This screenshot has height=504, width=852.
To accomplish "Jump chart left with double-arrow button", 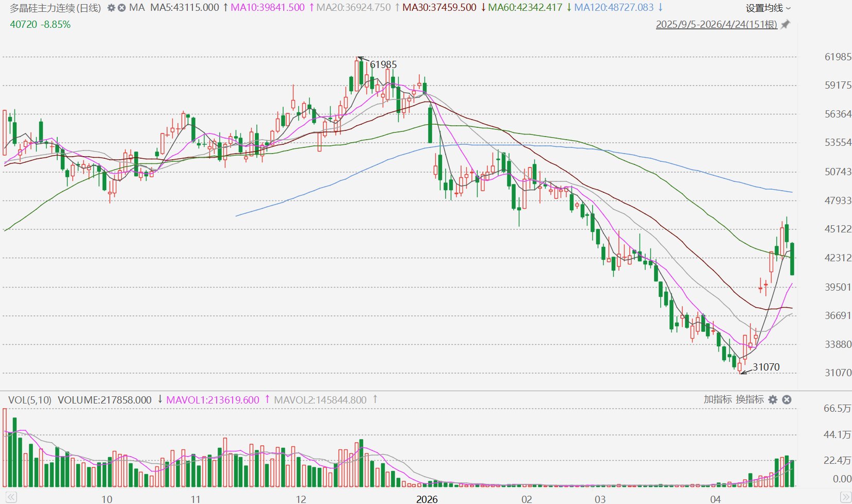I will coord(11,497).
